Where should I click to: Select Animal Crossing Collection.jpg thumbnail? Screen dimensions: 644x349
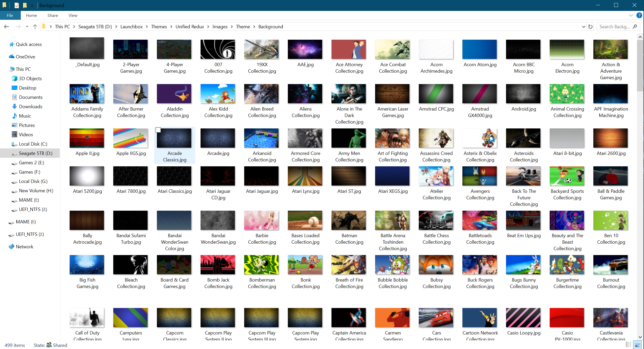coord(567,94)
